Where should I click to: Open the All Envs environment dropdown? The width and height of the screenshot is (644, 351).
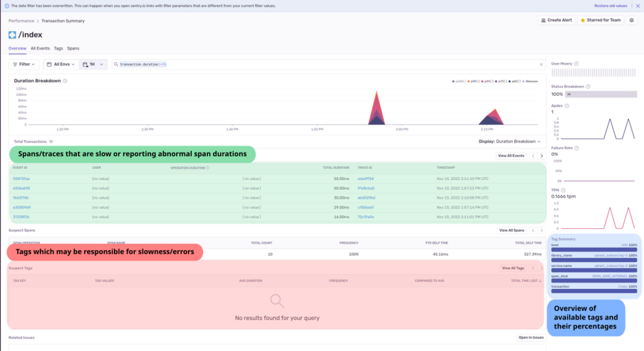coord(61,64)
